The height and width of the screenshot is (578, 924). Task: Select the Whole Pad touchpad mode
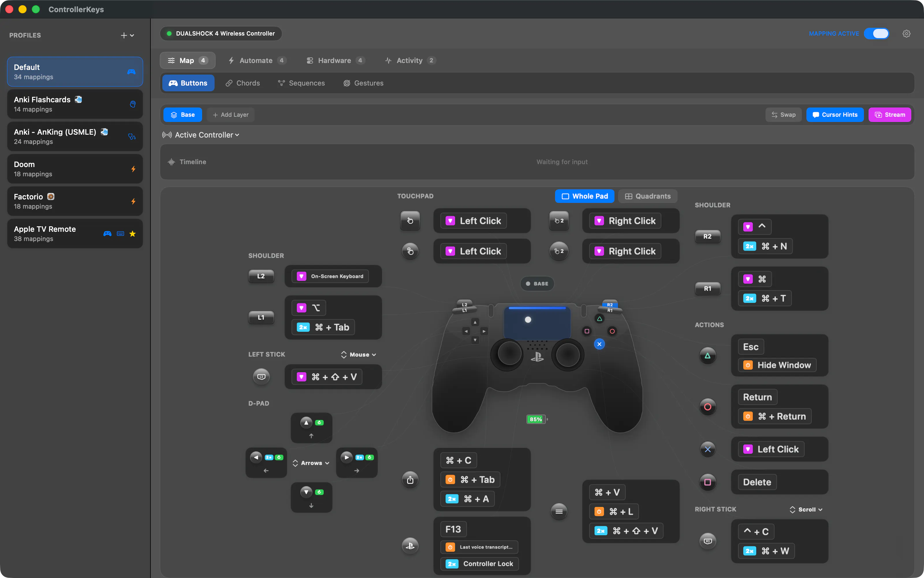pos(584,196)
